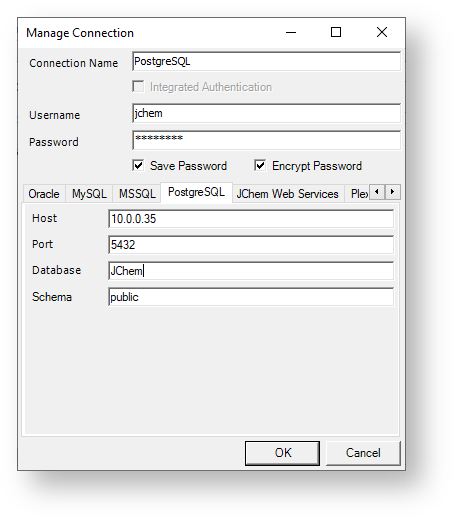Click the Host field with 10.0.0.35
The width and height of the screenshot is (454, 519).
point(251,219)
